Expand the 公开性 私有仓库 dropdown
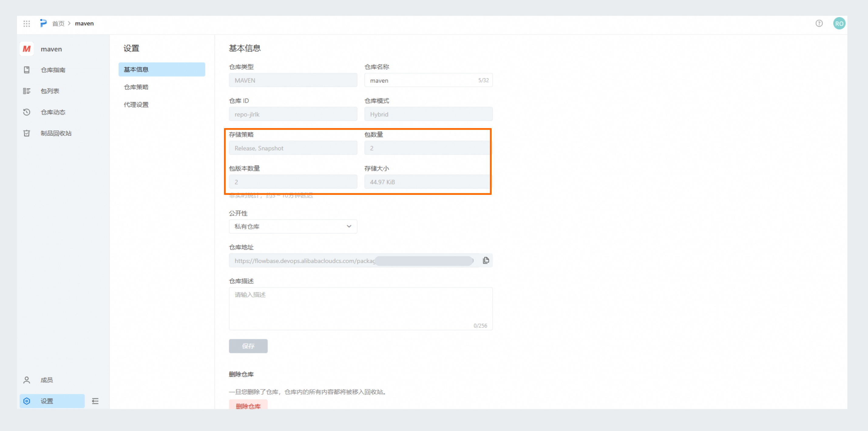Screen dimensions: 868x431 [x=293, y=226]
